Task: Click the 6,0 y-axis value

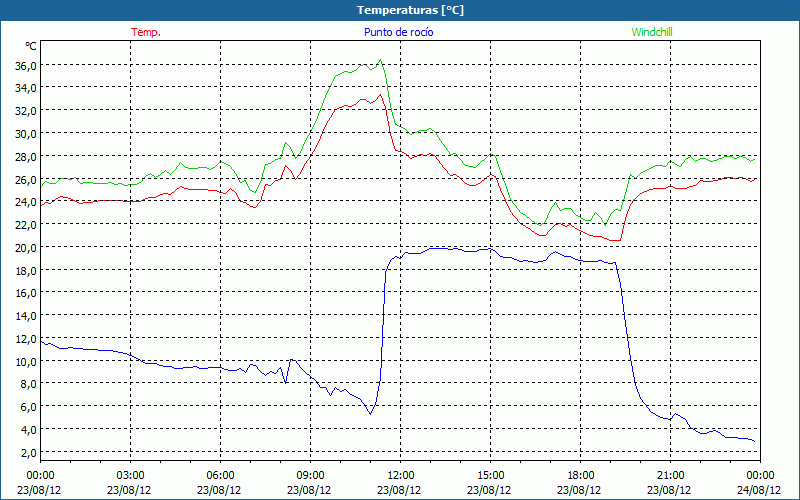Action: 29,407
